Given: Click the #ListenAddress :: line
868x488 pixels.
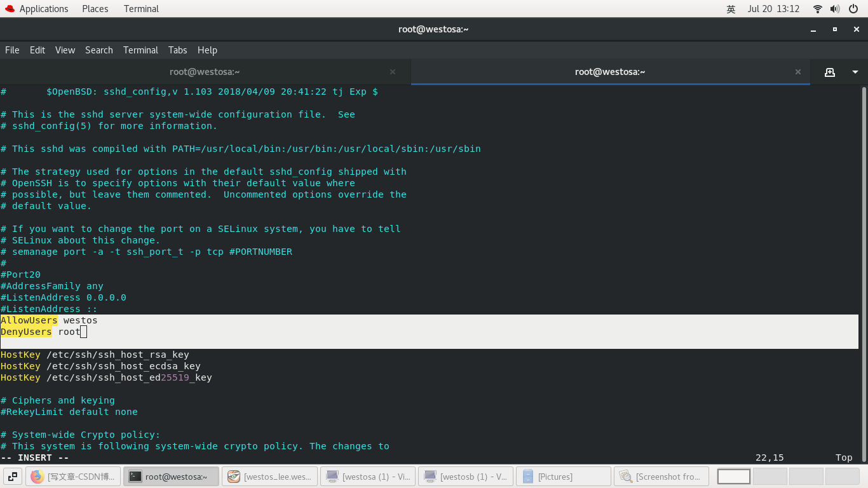Looking at the screenshot, I should click(49, 309).
